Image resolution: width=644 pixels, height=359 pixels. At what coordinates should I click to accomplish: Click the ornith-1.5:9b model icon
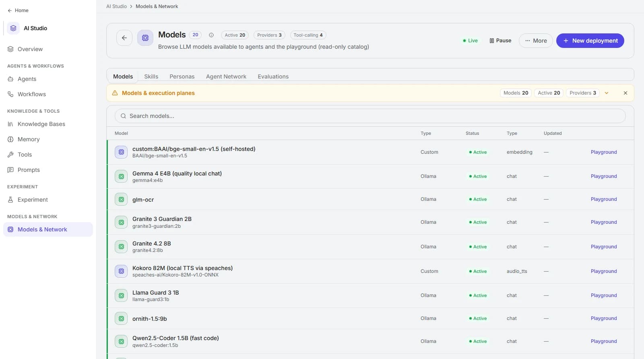click(x=121, y=318)
